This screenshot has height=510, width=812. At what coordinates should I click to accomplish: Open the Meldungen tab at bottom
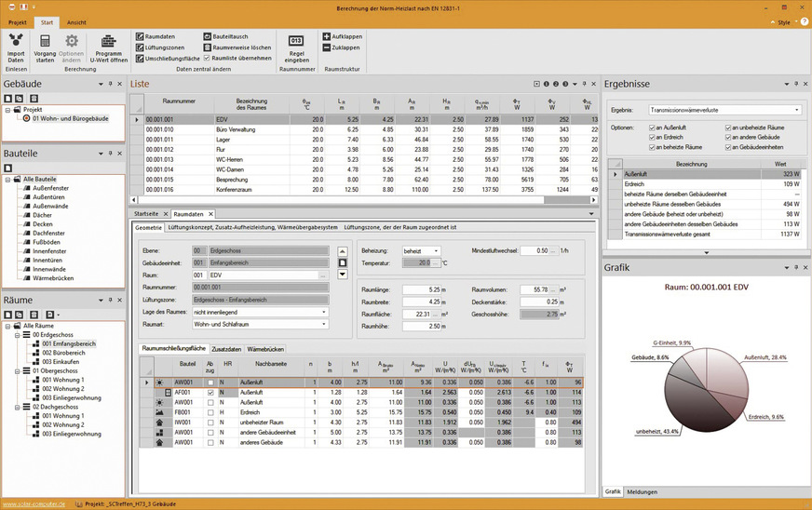(642, 490)
